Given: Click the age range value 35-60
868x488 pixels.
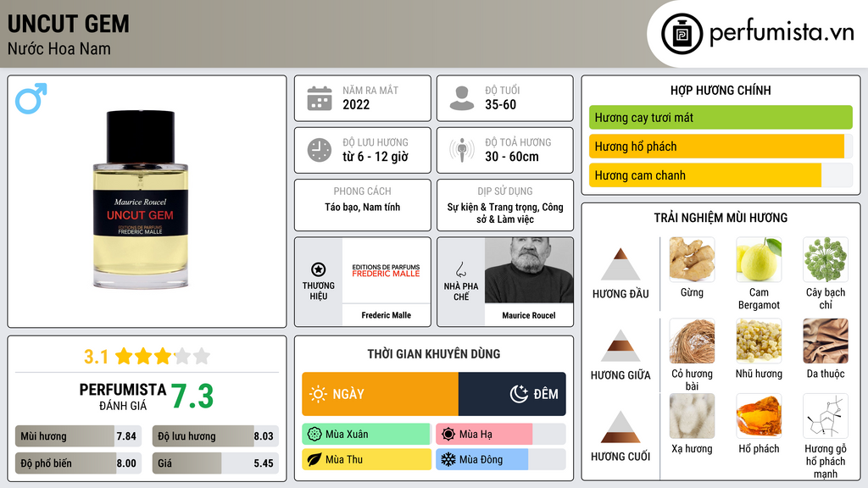Looking at the screenshot, I should coord(500,104).
